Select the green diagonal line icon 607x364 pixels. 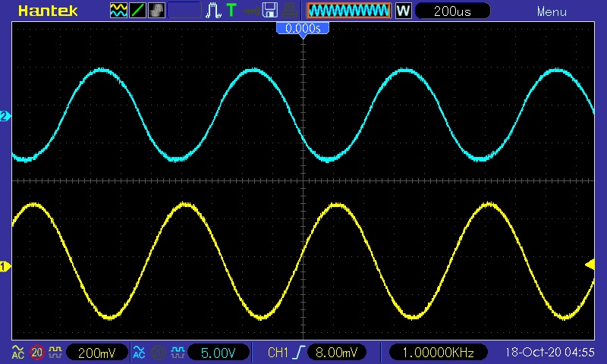click(x=138, y=11)
